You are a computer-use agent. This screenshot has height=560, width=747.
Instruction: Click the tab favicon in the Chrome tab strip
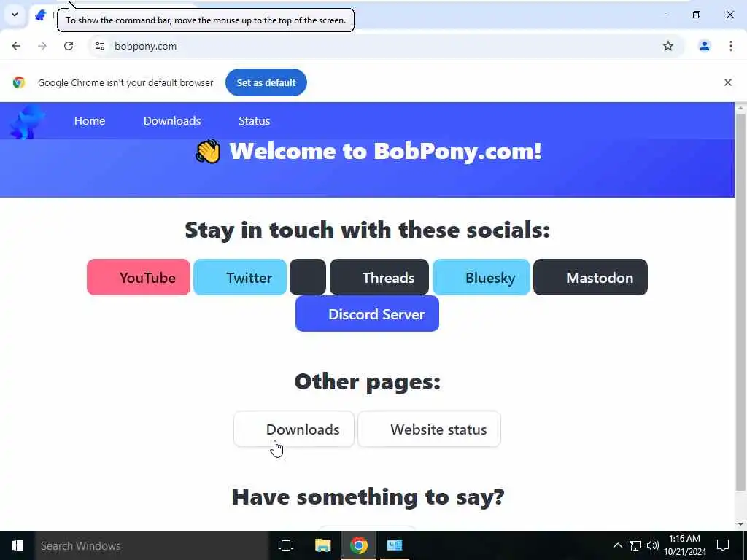(41, 15)
